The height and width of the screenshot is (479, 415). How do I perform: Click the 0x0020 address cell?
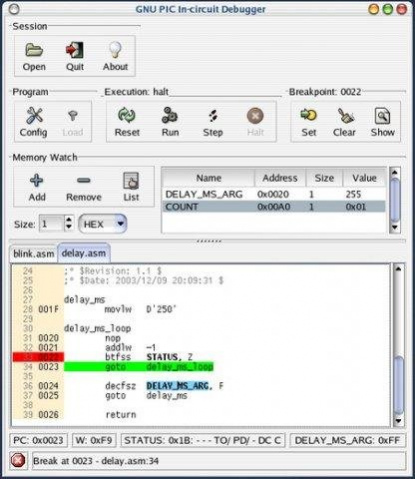point(273,194)
